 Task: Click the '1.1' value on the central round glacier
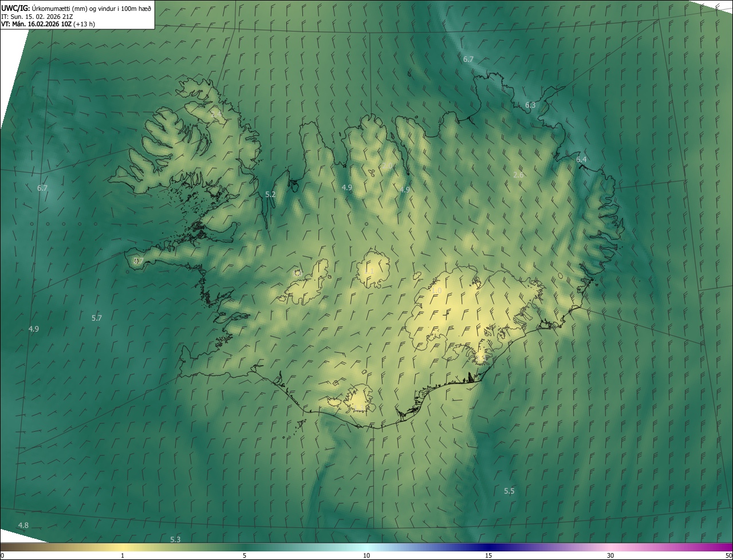(369, 271)
